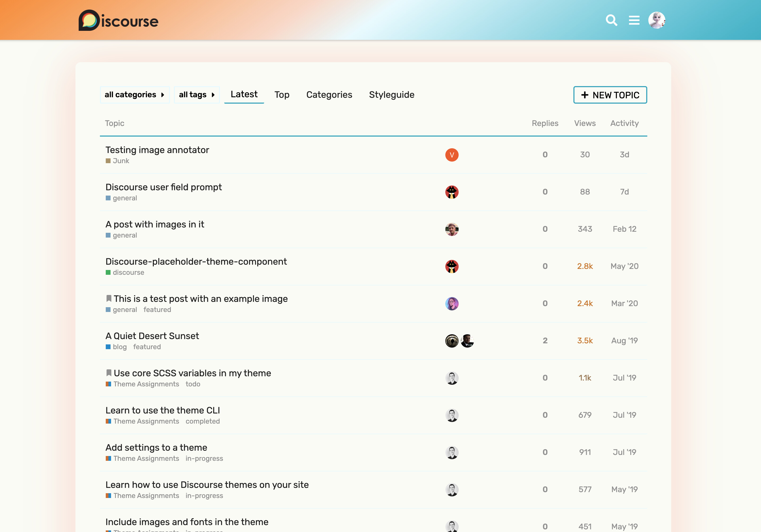The height and width of the screenshot is (532, 761).
Task: Click the featured tag under A Quiet Desert Sunset
Action: [x=147, y=347]
